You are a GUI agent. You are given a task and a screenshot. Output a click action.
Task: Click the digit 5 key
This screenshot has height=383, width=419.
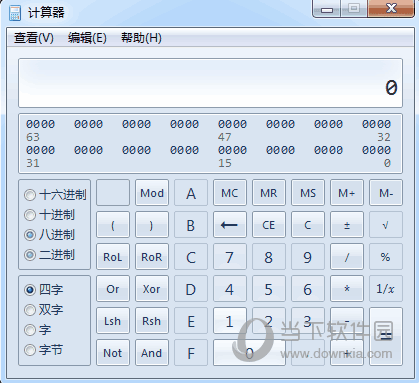click(269, 289)
